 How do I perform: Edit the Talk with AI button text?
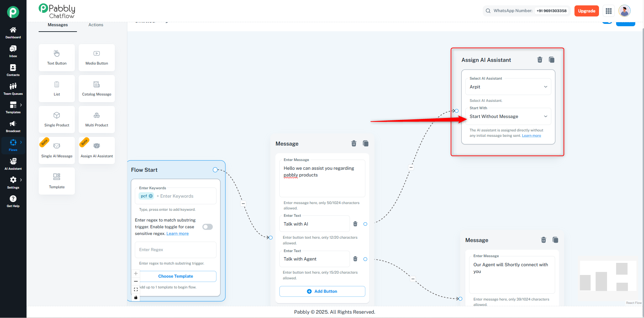coord(314,224)
